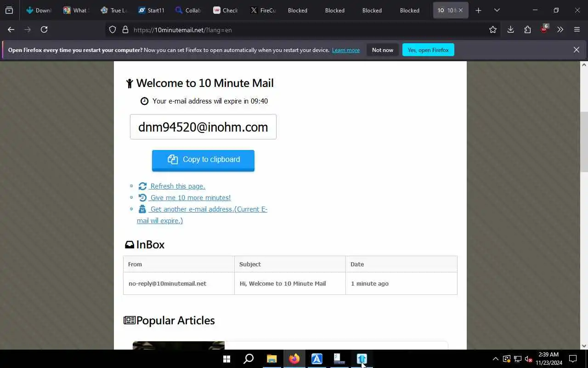Switch to the Check tab
Image resolution: width=588 pixels, height=368 pixels.
pyautogui.click(x=226, y=10)
